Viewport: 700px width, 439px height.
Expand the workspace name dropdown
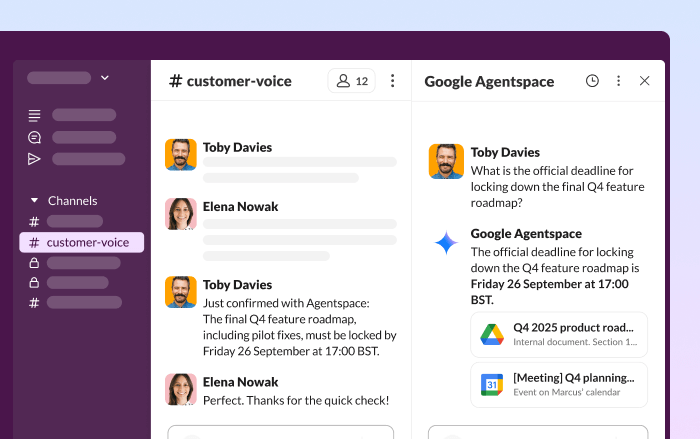point(105,77)
